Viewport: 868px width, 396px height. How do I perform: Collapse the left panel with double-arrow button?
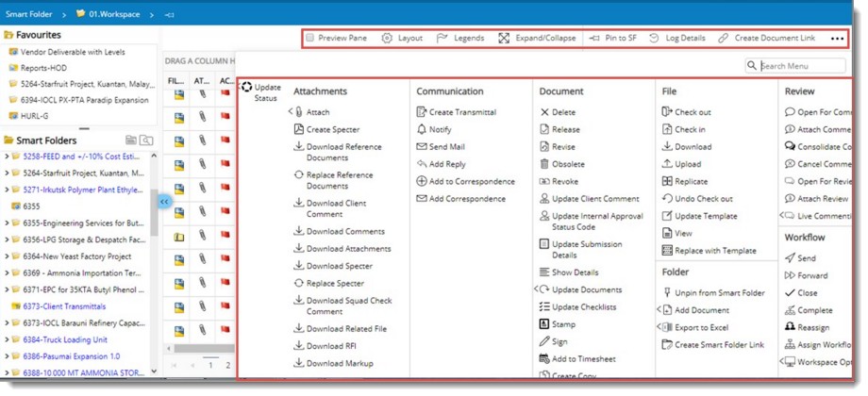[x=163, y=202]
